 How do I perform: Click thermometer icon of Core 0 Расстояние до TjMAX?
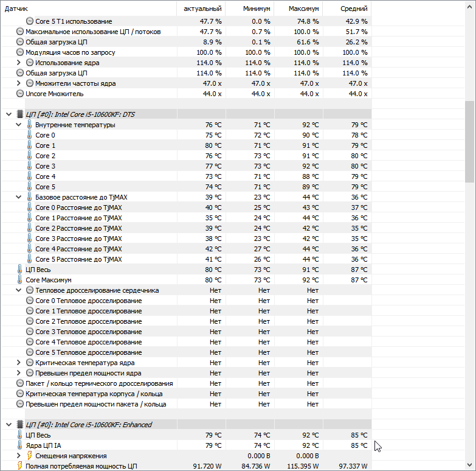29,208
